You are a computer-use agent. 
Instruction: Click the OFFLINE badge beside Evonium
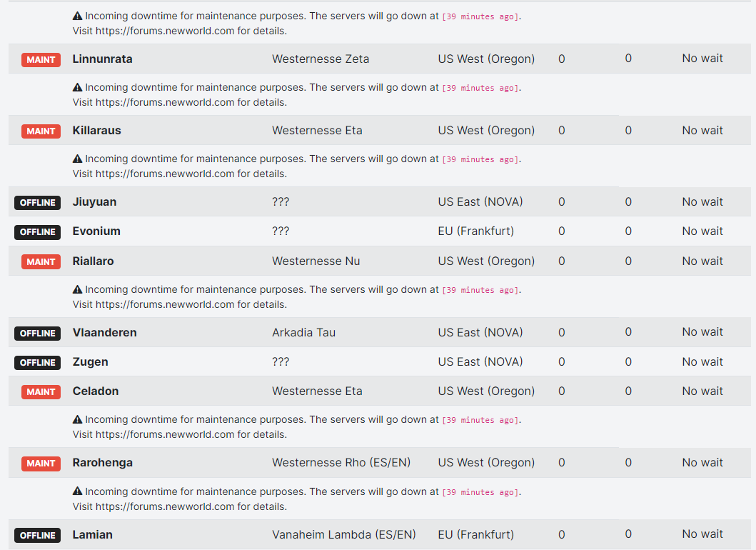(38, 232)
